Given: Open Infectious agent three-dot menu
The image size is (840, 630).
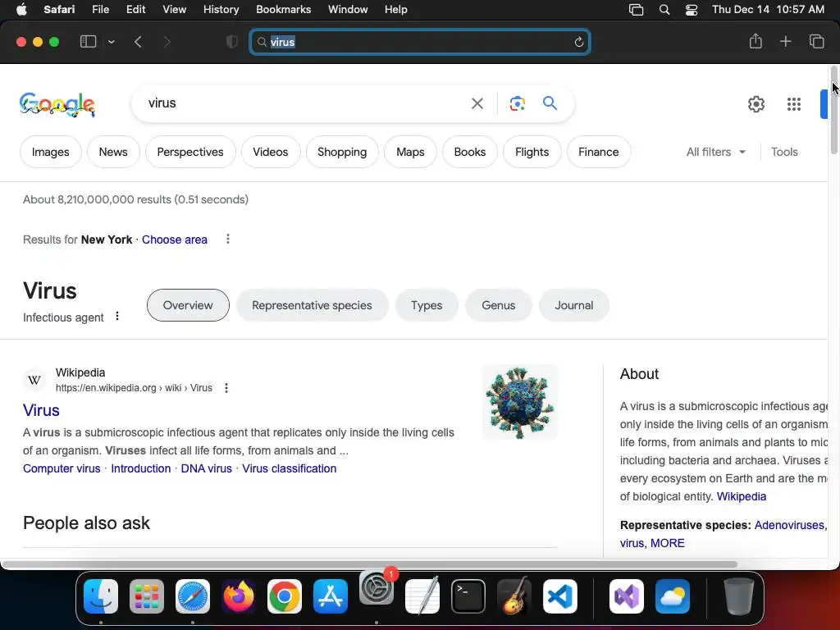Looking at the screenshot, I should point(116,316).
